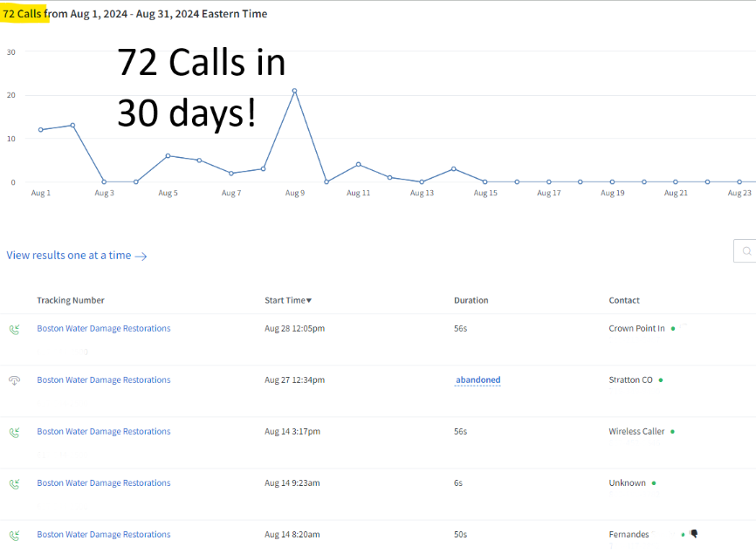Open the Wireless Caller contact
This screenshot has height=554, width=756.
coord(636,431)
